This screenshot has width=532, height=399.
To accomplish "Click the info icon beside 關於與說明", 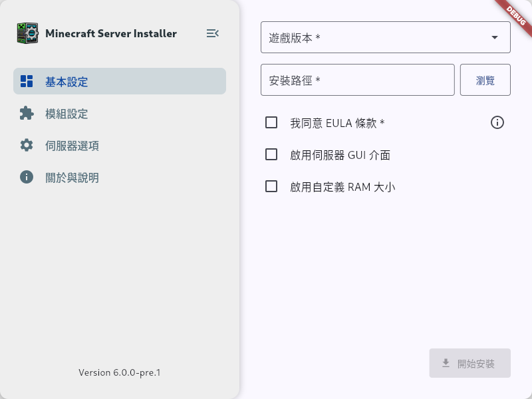I will 27,177.
